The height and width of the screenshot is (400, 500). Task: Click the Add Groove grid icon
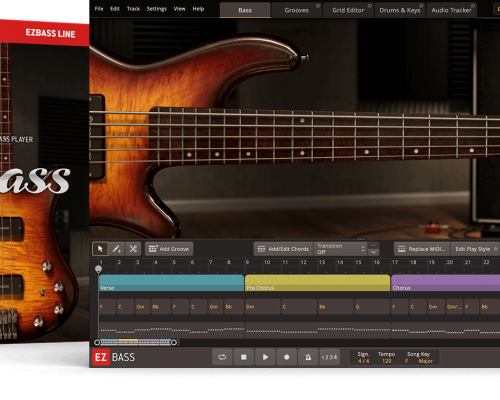click(x=153, y=248)
